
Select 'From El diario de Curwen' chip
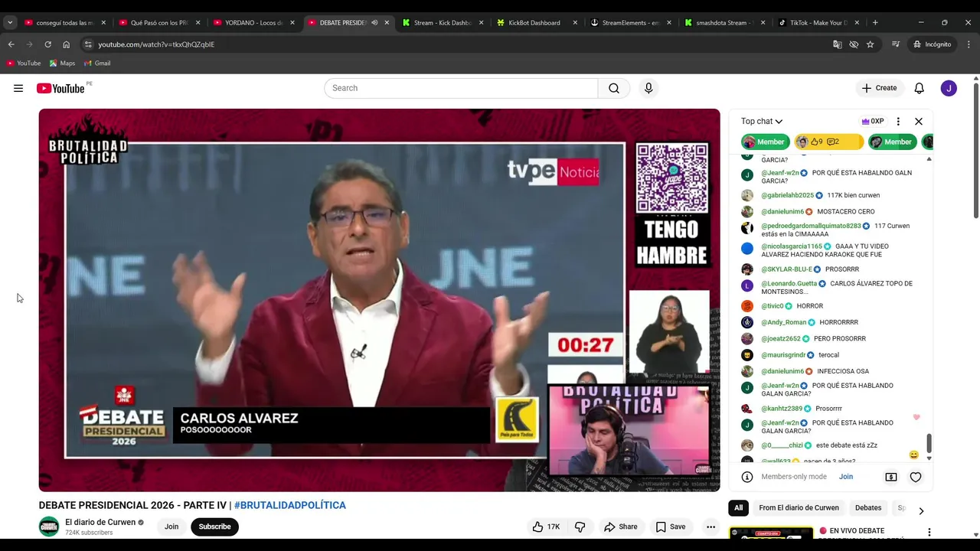(799, 507)
